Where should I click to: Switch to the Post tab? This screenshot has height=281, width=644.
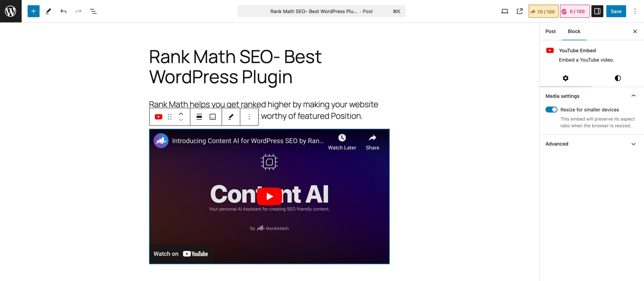tap(550, 31)
